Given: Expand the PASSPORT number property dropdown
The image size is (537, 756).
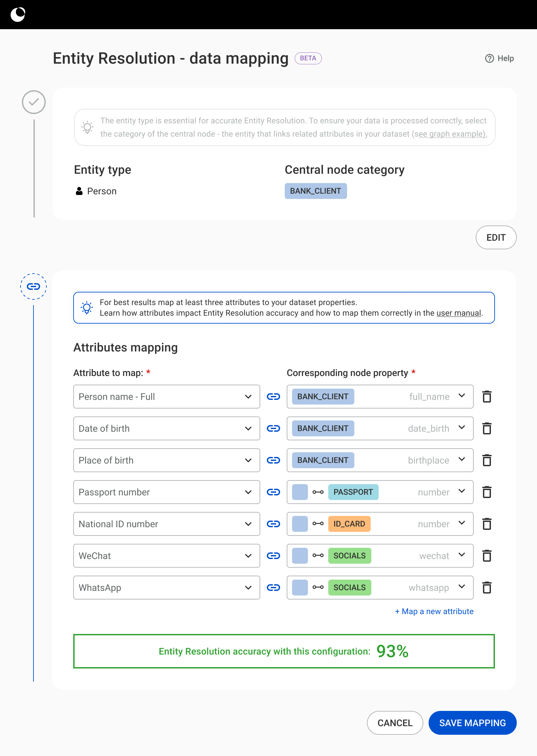Looking at the screenshot, I should (380, 492).
